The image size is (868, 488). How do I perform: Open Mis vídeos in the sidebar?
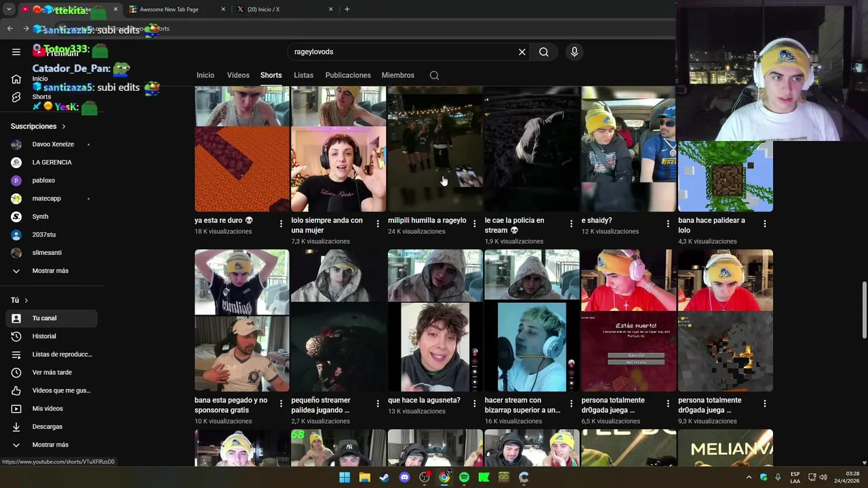point(52,409)
